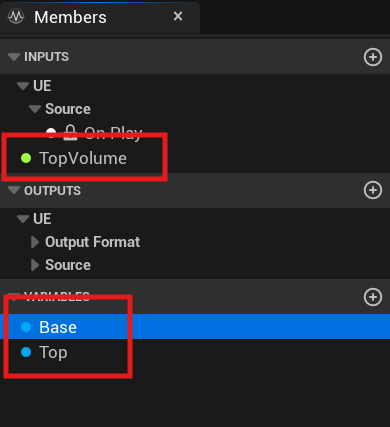Image resolution: width=390 pixels, height=427 pixels.
Task: Collapse the UE group under Inputs
Action: pyautogui.click(x=23, y=86)
